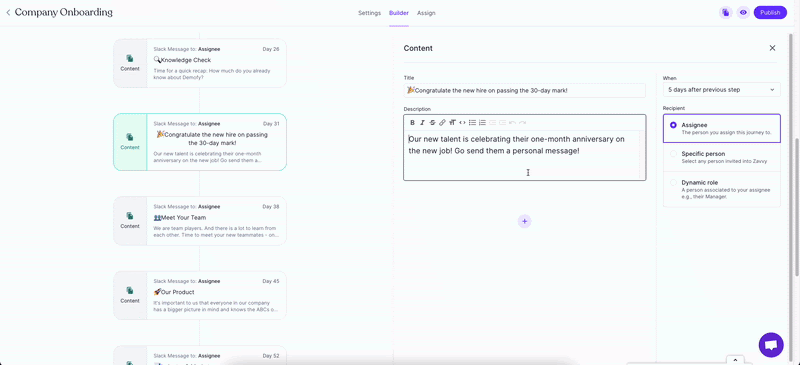The height and width of the screenshot is (365, 800).
Task: Toggle italic formatting in Description toolbar
Action: 422,123
